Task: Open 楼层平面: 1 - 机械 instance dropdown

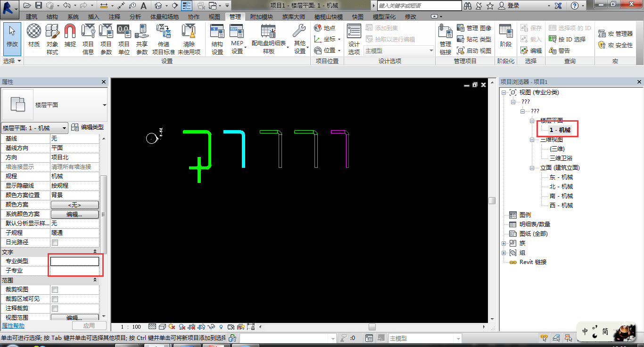Action: click(x=35, y=128)
